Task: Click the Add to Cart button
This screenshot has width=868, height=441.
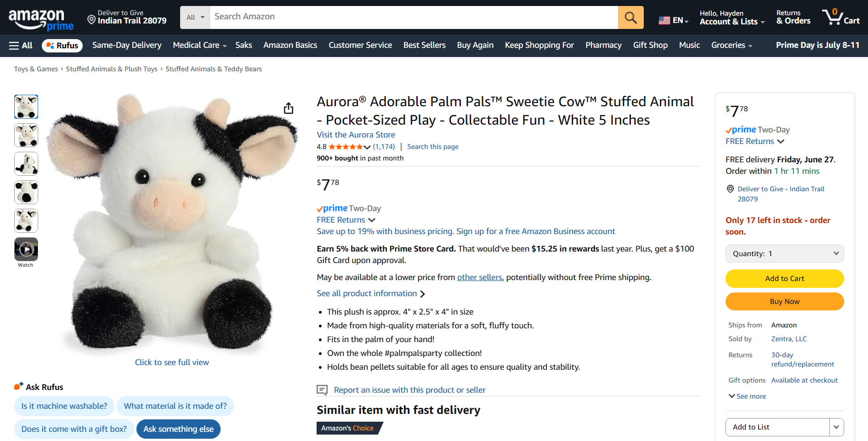Action: (784, 279)
